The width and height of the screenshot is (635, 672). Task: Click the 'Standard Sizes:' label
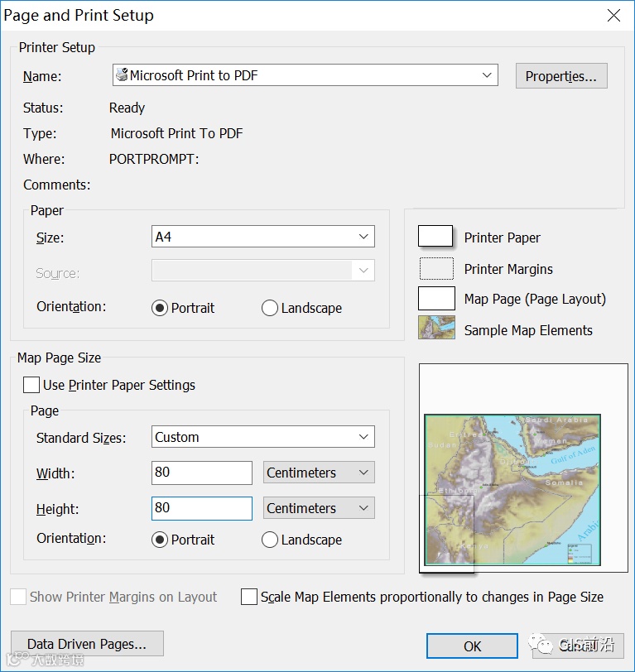coord(81,438)
